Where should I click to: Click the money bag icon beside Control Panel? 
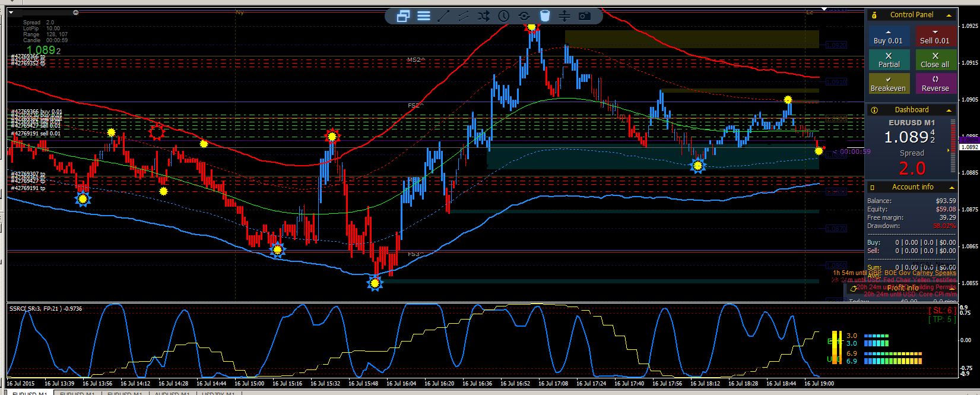874,15
